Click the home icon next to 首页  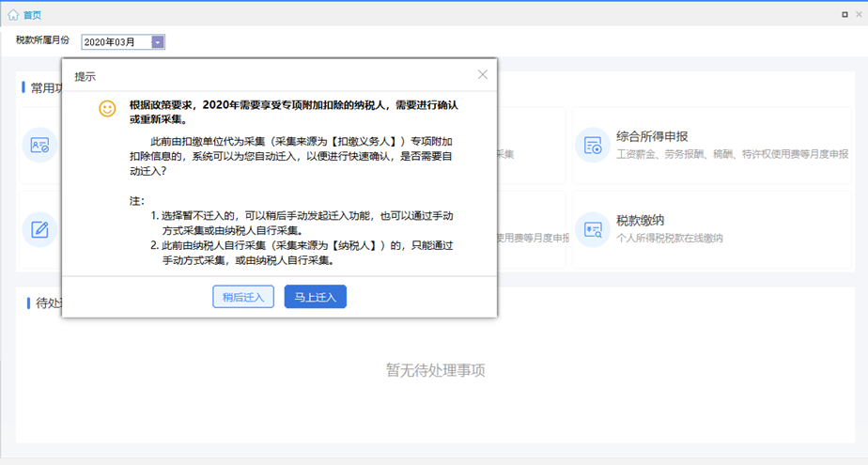pyautogui.click(x=13, y=15)
